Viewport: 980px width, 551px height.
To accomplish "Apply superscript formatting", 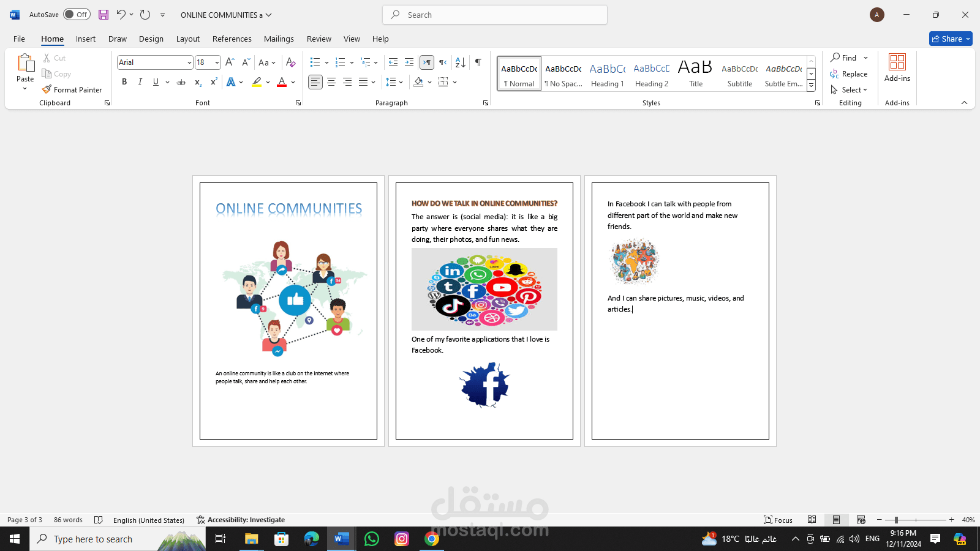I will coord(214,82).
